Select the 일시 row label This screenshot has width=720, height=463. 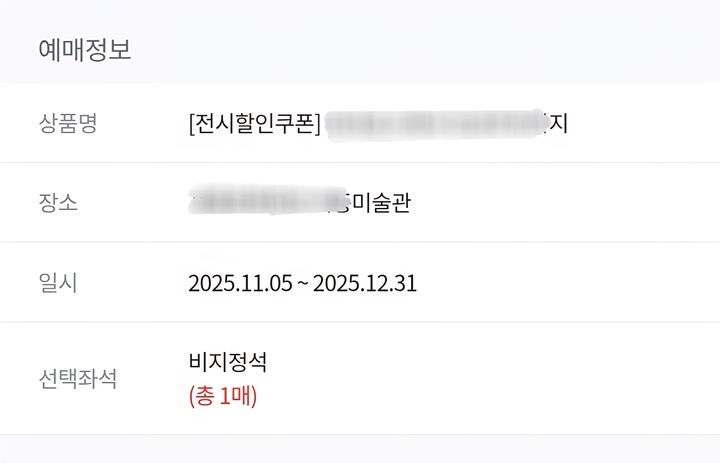point(57,283)
